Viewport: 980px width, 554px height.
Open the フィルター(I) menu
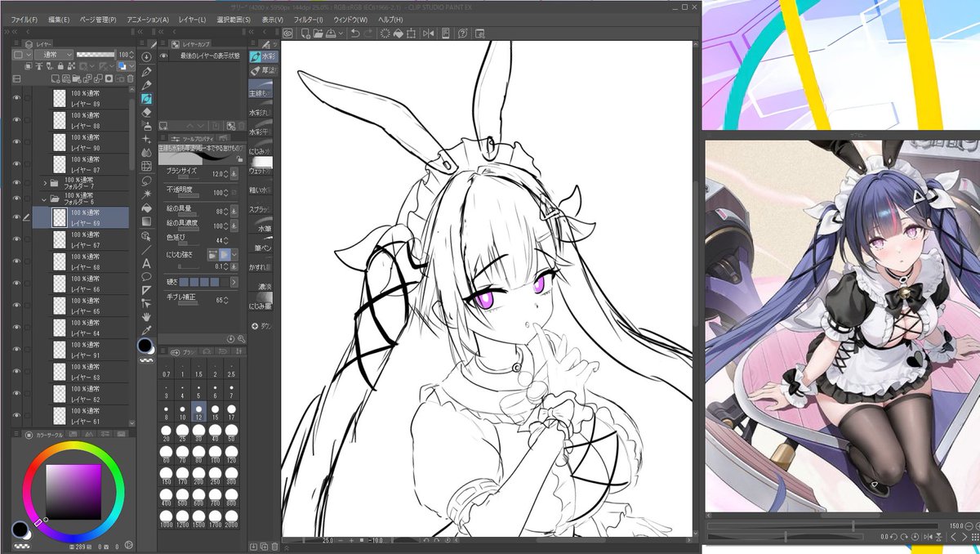[307, 19]
